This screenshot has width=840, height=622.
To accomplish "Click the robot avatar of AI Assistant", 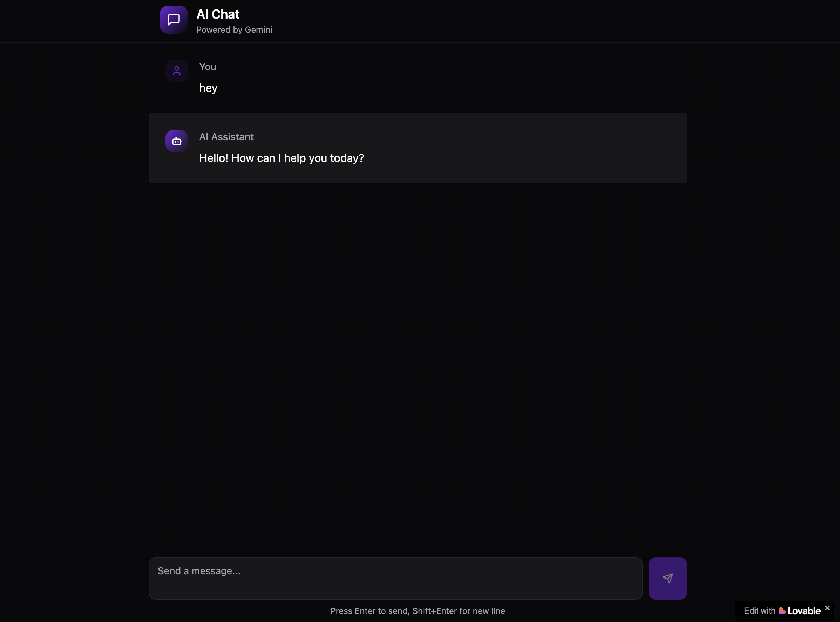I will [x=177, y=141].
